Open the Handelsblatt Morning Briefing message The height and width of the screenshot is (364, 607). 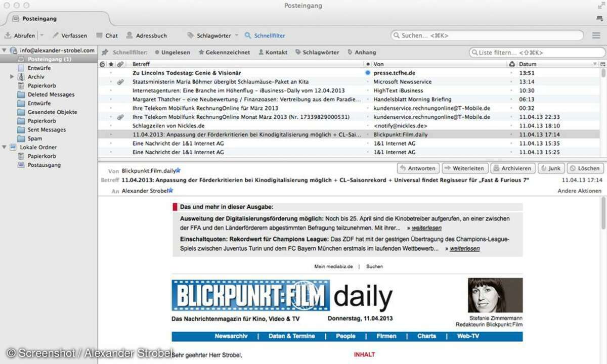tap(349, 100)
